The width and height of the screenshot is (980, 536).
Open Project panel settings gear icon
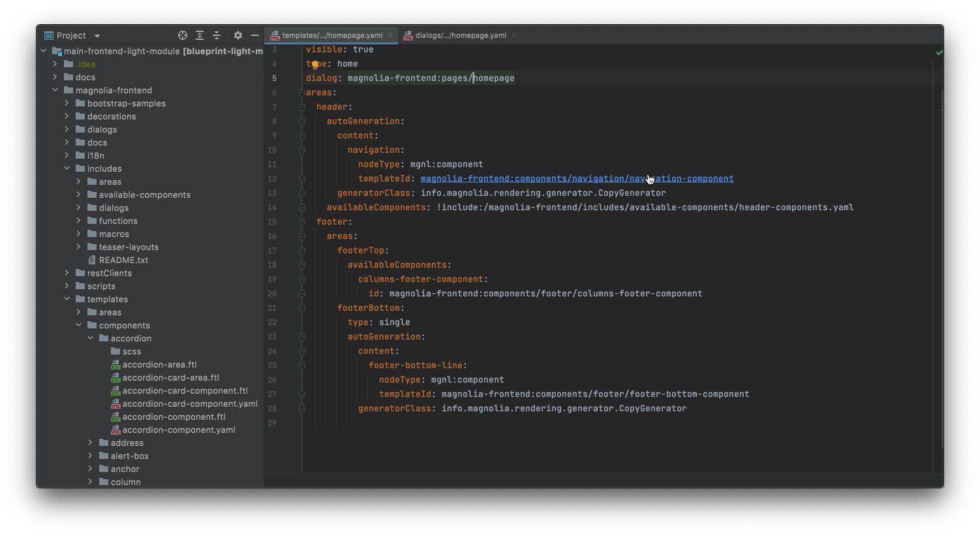tap(237, 35)
